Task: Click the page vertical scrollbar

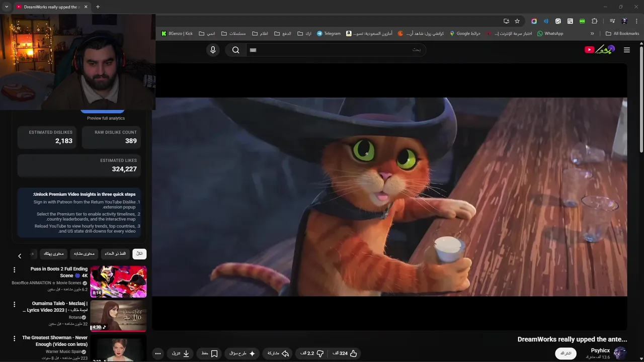Action: tap(641, 100)
